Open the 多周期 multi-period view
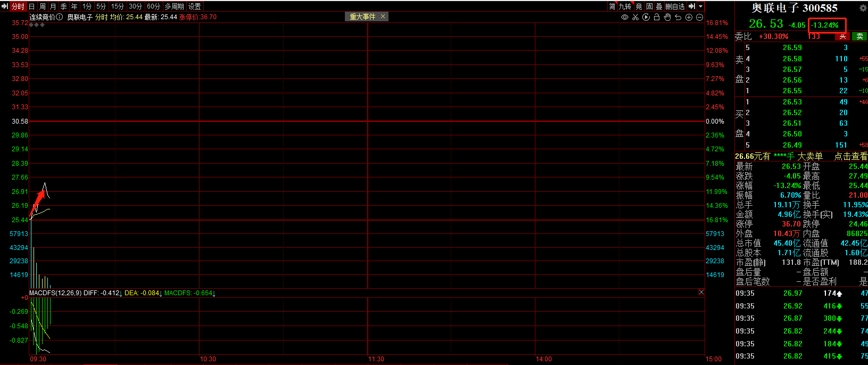The width and height of the screenshot is (868, 365). [175, 6]
